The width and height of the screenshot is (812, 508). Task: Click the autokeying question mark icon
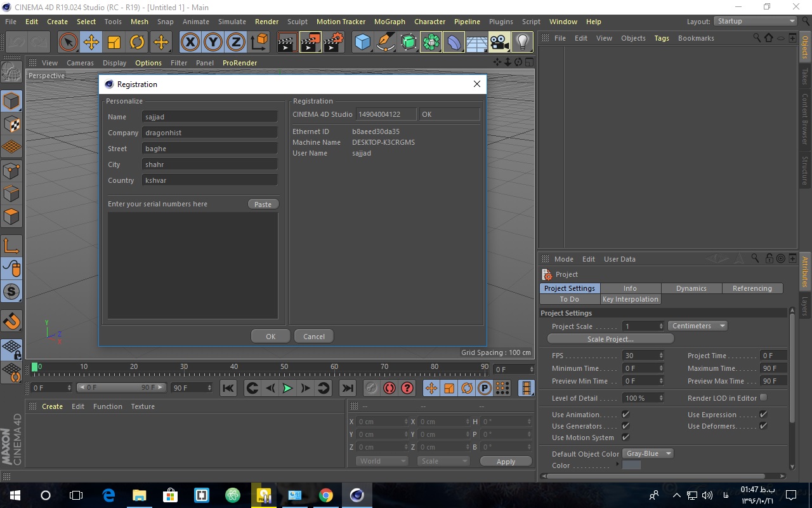point(407,388)
